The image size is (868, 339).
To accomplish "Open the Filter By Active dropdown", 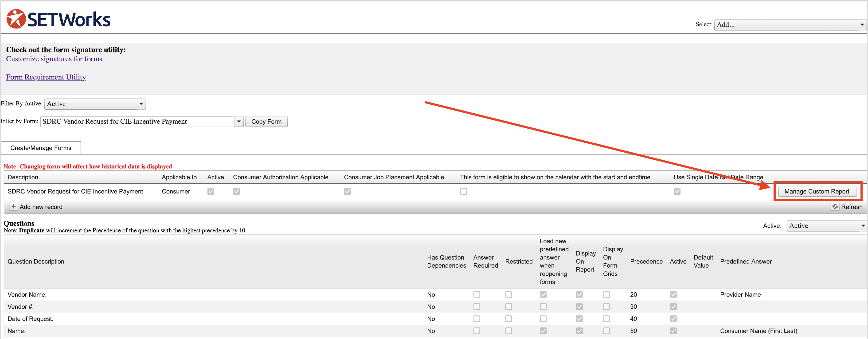I will point(95,104).
